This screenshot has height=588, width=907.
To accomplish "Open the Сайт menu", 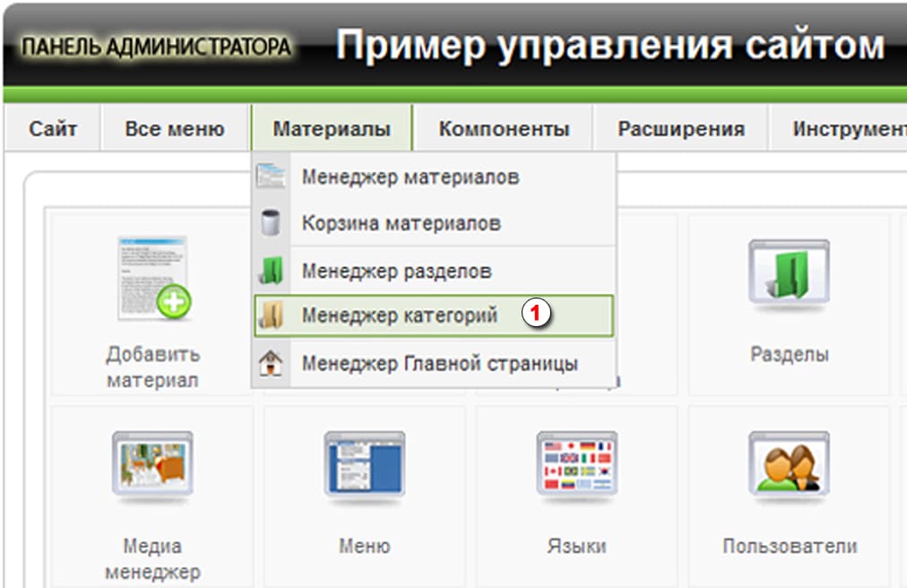I will (x=53, y=129).
